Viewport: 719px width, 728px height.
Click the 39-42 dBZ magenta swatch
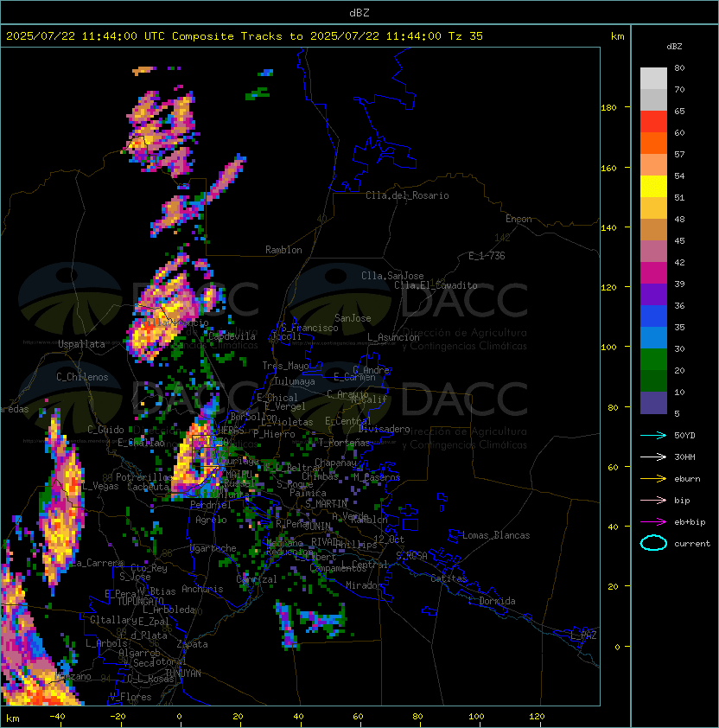point(653,273)
